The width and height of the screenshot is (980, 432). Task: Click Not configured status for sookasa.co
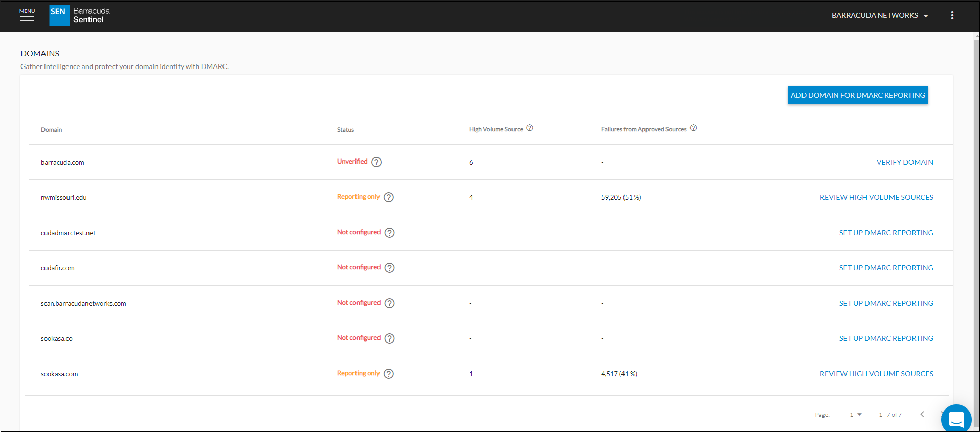pyautogui.click(x=359, y=338)
